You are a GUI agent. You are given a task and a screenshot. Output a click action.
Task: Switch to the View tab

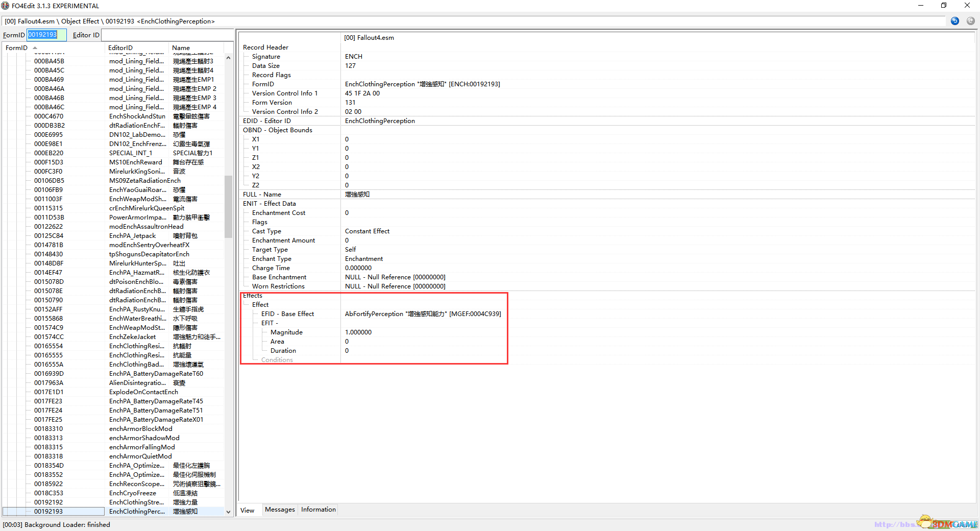(x=248, y=510)
